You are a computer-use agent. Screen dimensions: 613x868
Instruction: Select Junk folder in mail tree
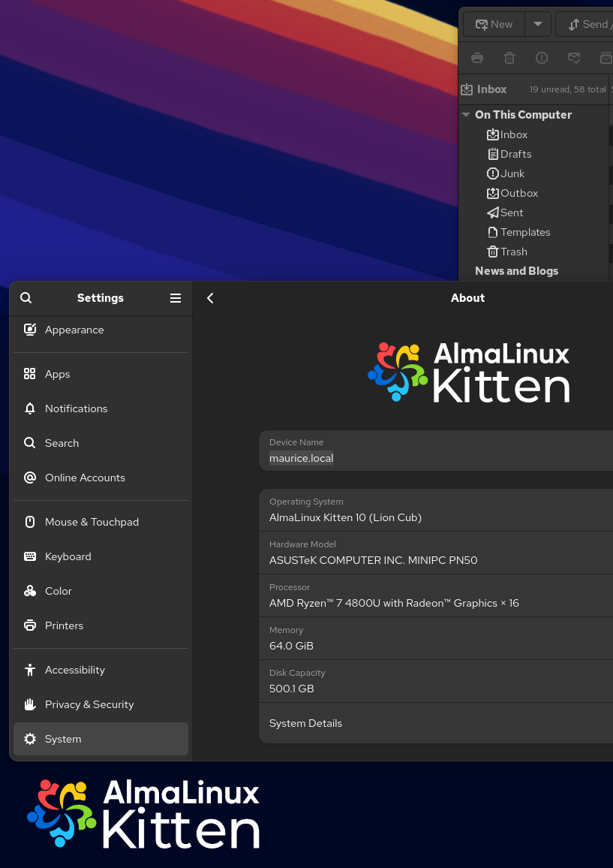534,173
